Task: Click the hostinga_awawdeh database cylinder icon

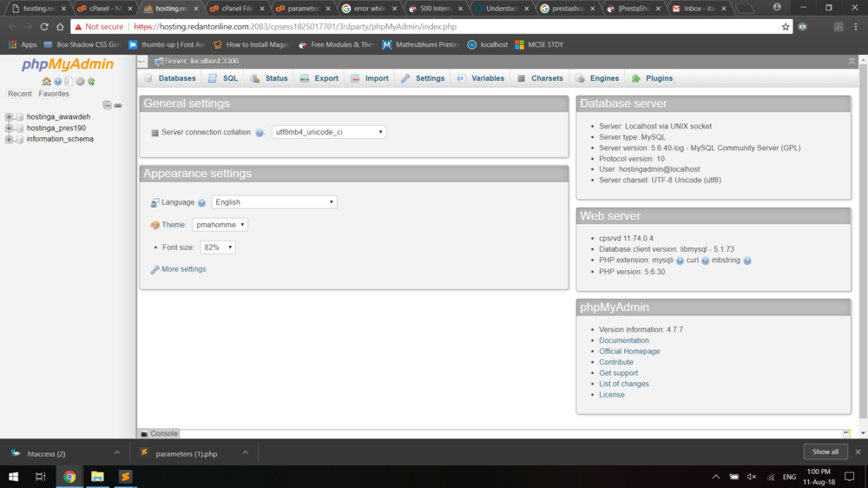Action: point(20,117)
